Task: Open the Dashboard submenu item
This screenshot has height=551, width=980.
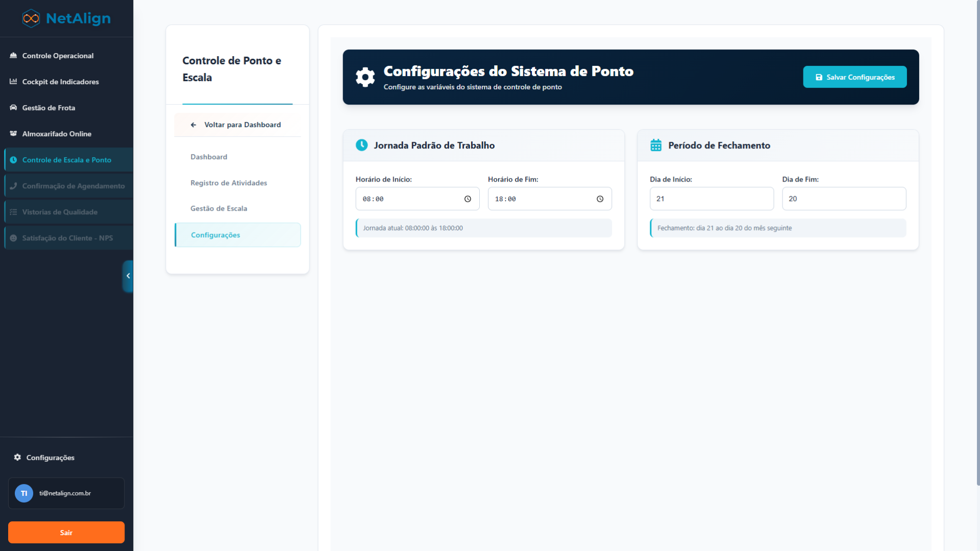Action: pos(209,157)
